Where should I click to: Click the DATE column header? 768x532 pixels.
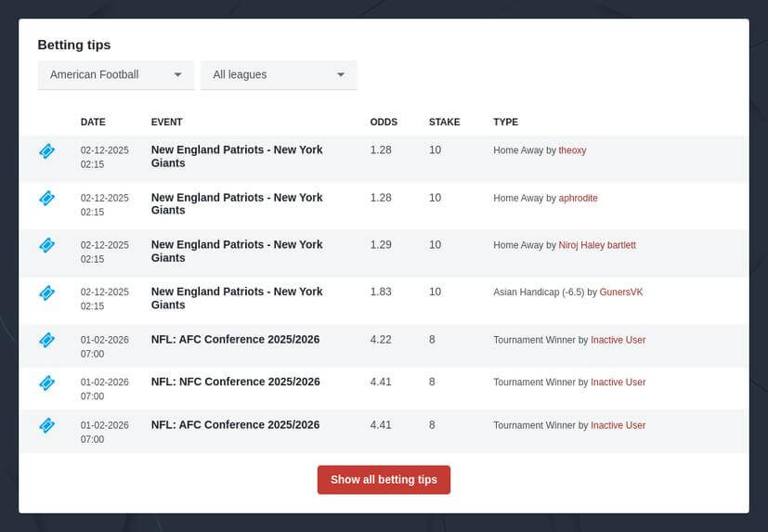(x=93, y=122)
